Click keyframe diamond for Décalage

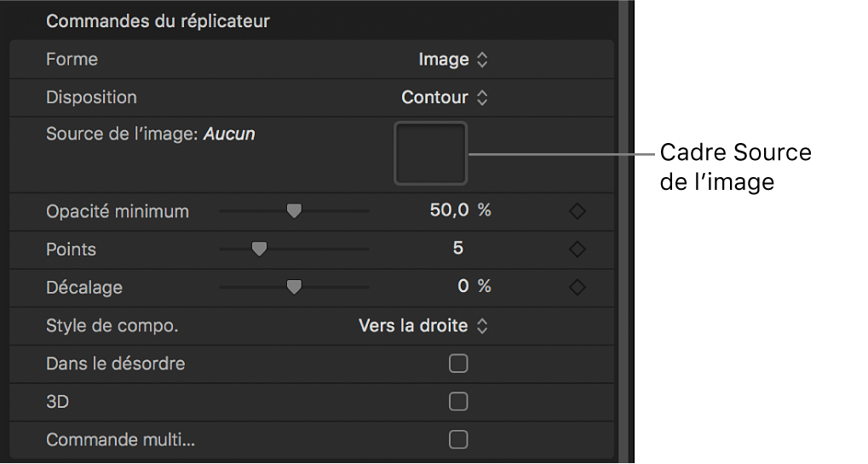click(578, 287)
